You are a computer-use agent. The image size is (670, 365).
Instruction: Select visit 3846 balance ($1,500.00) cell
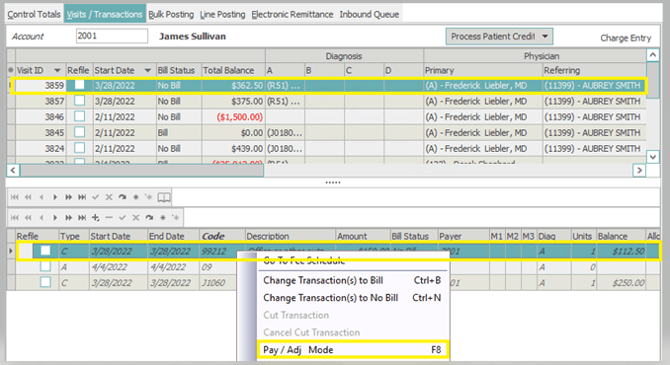tap(233, 117)
